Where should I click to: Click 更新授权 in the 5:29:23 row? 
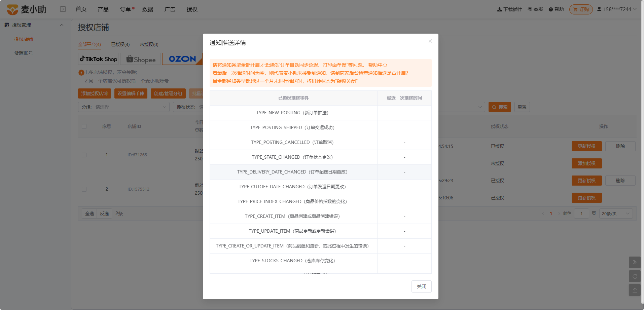[587, 181]
